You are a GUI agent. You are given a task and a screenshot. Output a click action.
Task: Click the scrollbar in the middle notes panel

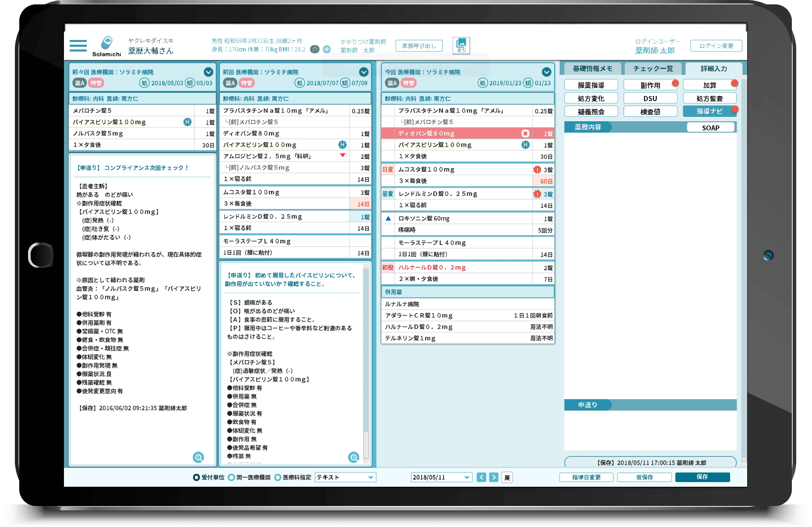click(x=366, y=363)
